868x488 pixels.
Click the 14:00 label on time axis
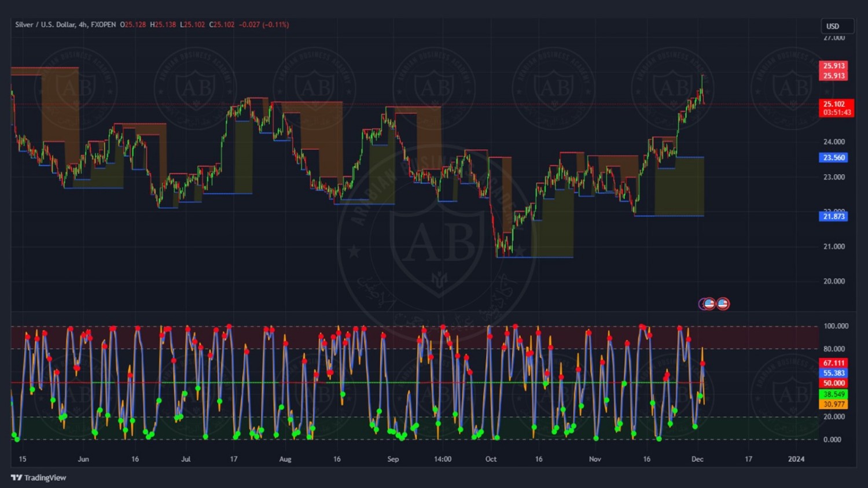coord(443,459)
